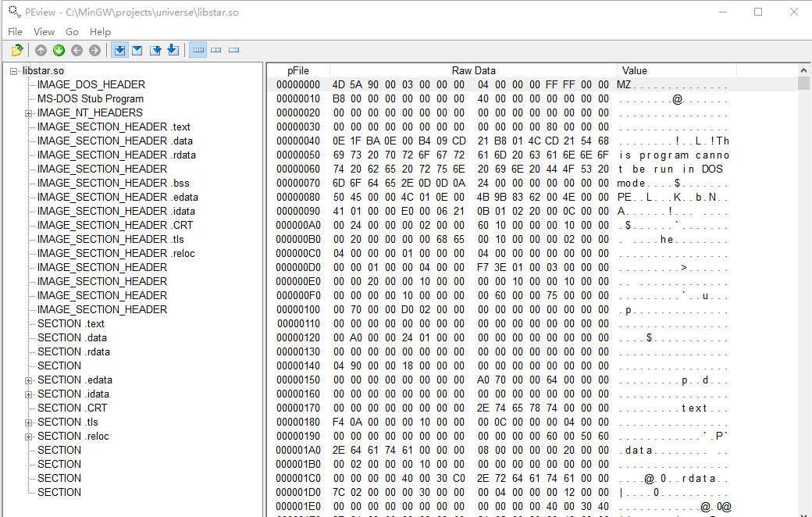Expand the IMAGE_NT_HEADERS tree node
The width and height of the screenshot is (812, 517).
coord(29,113)
